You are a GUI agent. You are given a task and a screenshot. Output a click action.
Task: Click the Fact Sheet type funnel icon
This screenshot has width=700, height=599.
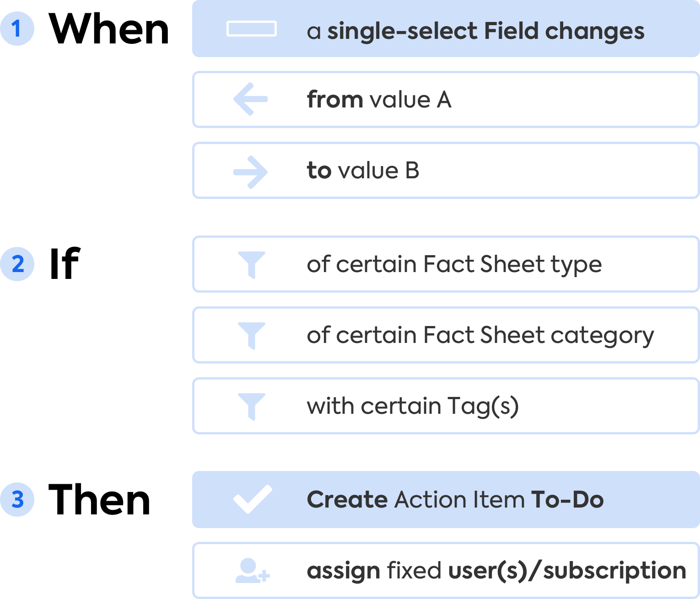pyautogui.click(x=251, y=264)
